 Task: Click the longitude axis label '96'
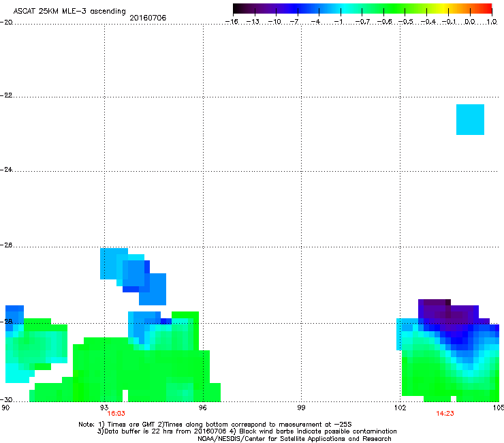202,408
